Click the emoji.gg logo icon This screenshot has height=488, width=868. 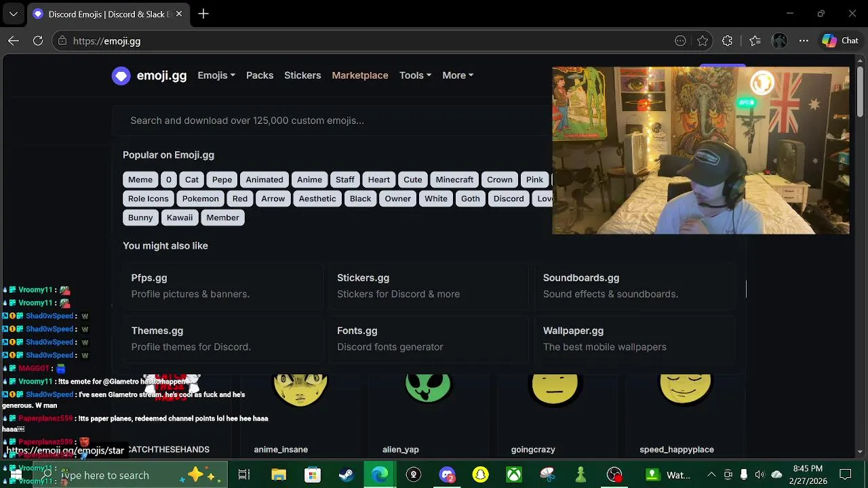pos(121,75)
